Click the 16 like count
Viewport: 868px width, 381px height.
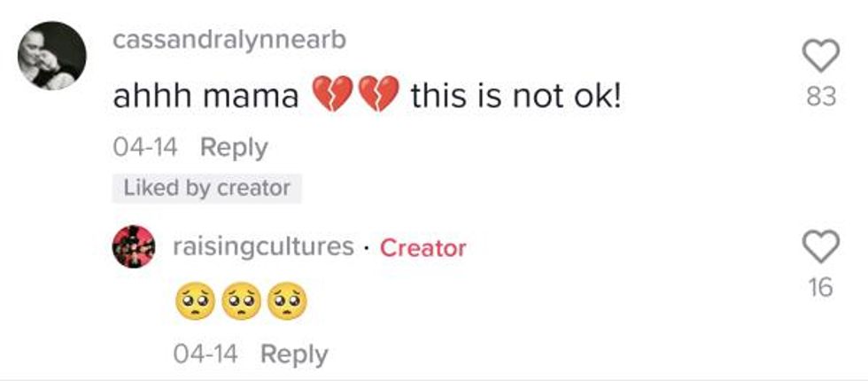[821, 288]
